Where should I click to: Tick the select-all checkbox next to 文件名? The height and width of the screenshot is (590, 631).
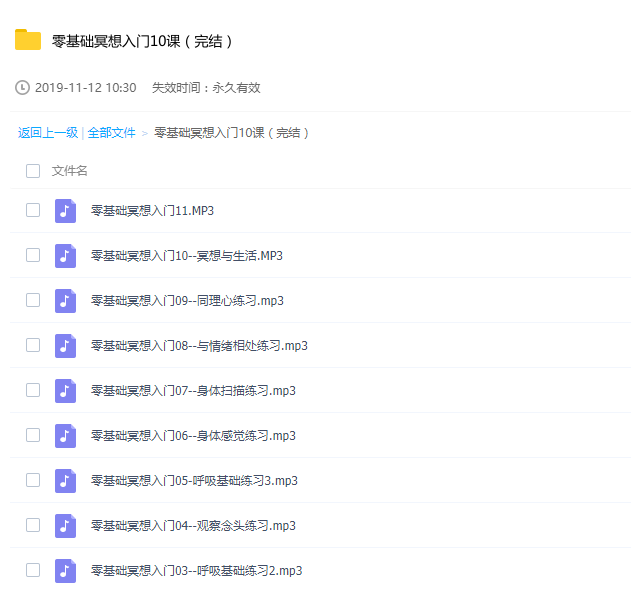tap(33, 171)
